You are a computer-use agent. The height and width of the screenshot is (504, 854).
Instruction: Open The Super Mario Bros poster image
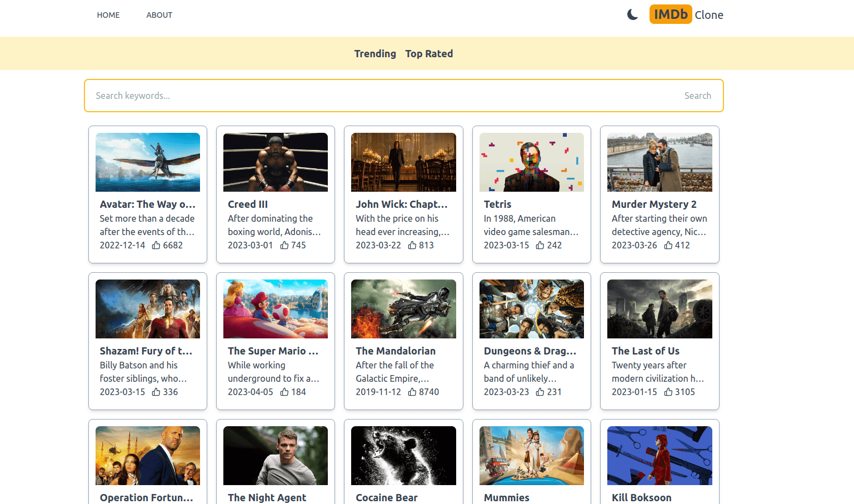click(276, 309)
